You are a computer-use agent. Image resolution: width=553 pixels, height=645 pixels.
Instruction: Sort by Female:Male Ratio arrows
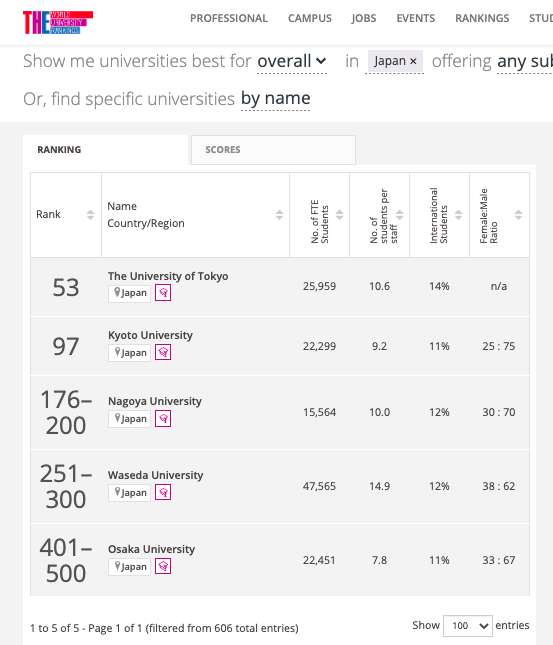pyautogui.click(x=518, y=215)
